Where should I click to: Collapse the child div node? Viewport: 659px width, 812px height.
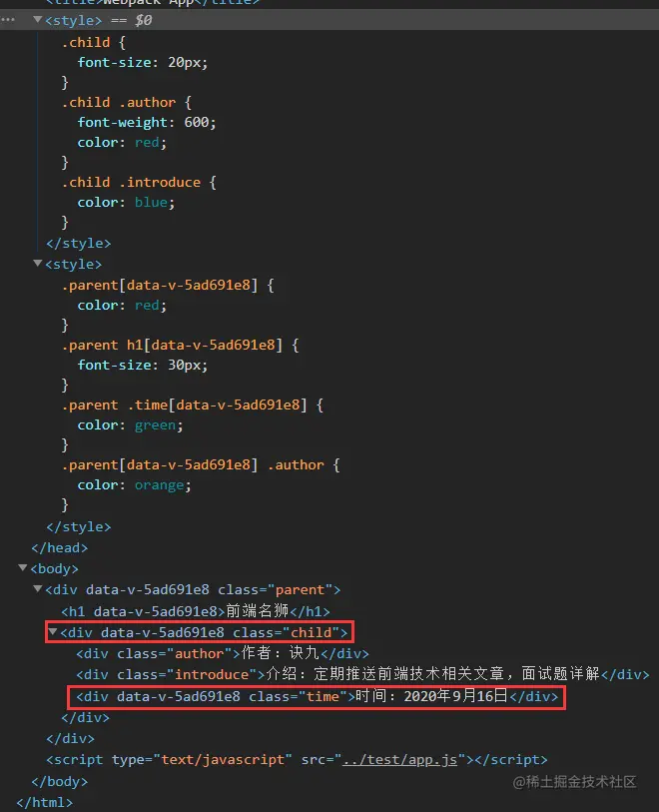tap(52, 632)
